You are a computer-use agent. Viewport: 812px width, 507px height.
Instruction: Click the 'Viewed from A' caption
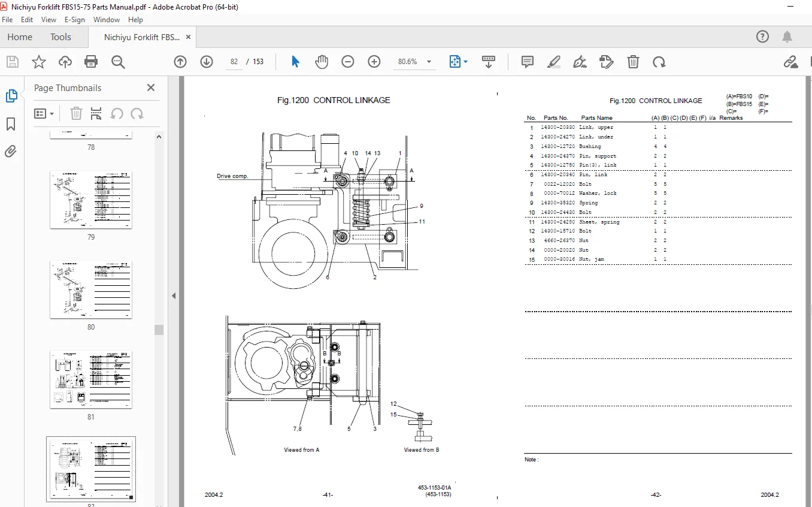[301, 449]
